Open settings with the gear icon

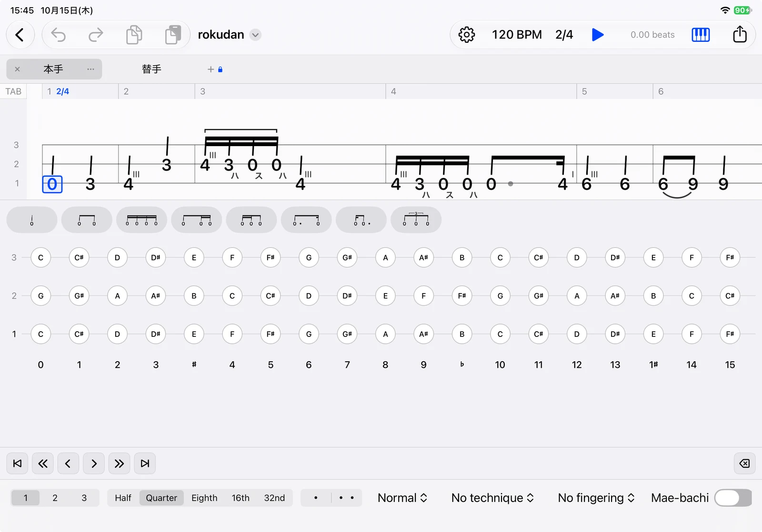click(467, 35)
